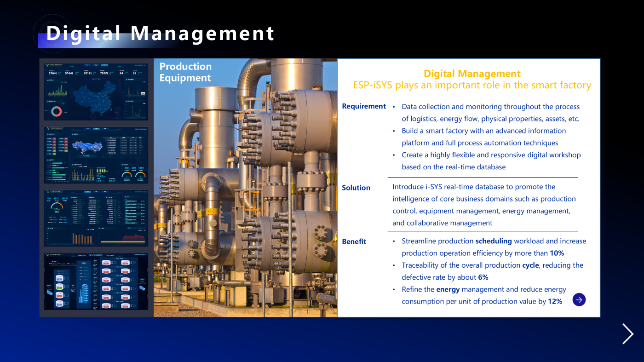The height and width of the screenshot is (362, 644).
Task: Click the orange bar chart in the third dashboard
Action: 82,238
